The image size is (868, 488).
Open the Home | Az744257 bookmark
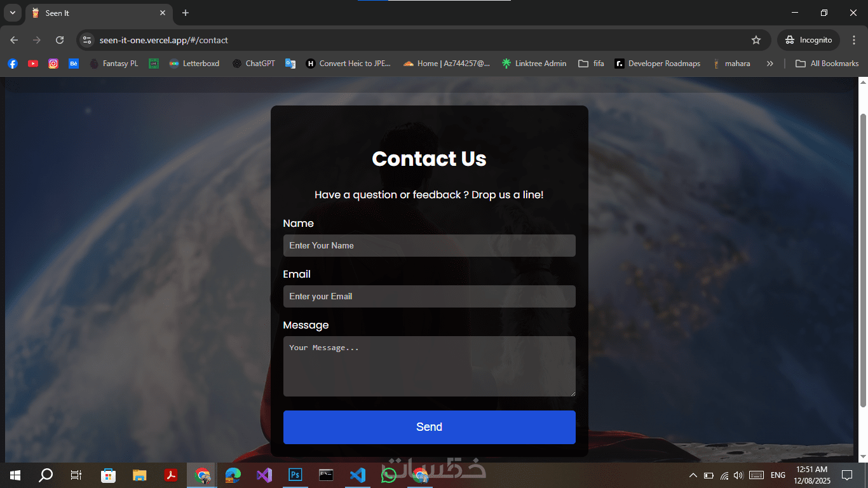click(x=447, y=64)
